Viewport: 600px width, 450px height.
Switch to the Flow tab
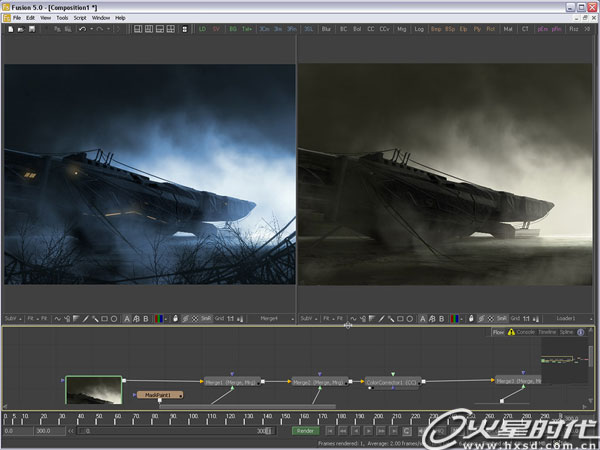coord(498,332)
